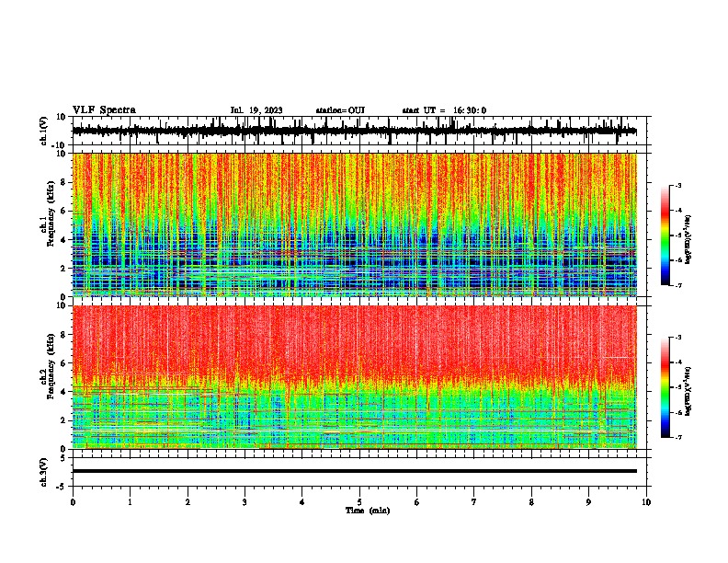Click time axis tick label '10'
This screenshot has width=728, height=563.
[x=646, y=502]
